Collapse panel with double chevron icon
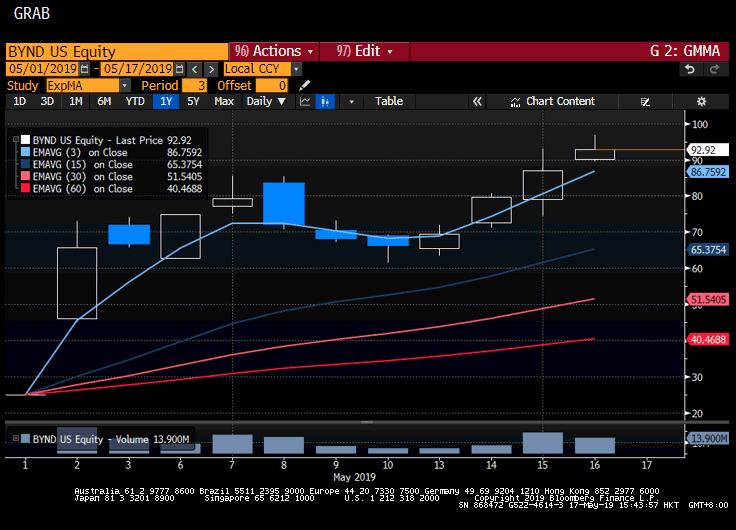736x530 pixels. pos(477,101)
